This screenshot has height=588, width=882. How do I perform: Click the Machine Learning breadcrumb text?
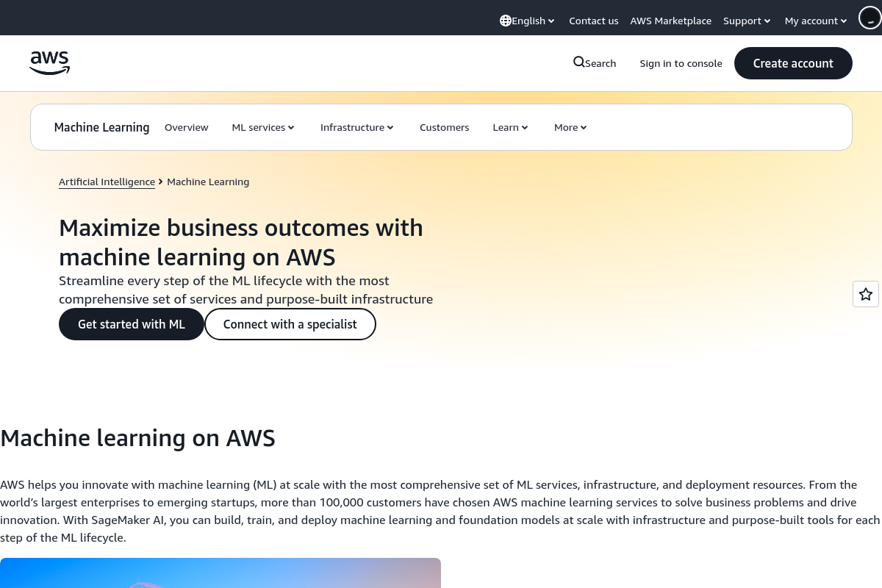click(208, 182)
